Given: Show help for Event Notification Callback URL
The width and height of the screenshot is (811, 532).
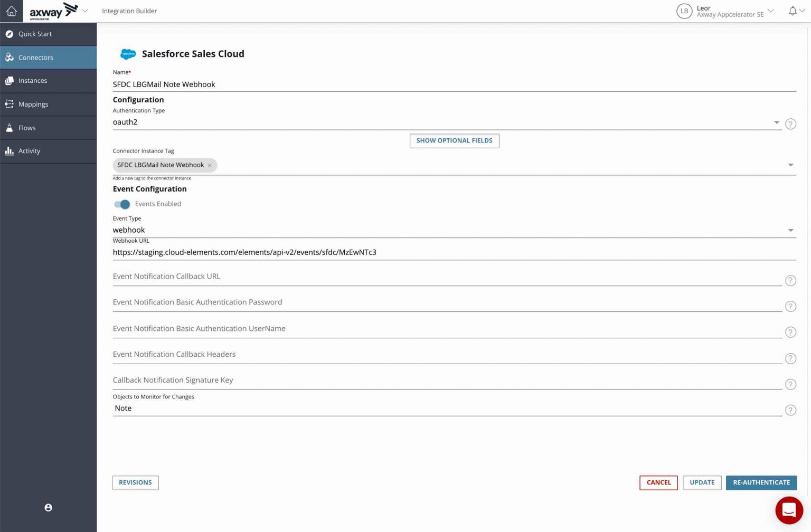Looking at the screenshot, I should click(790, 281).
